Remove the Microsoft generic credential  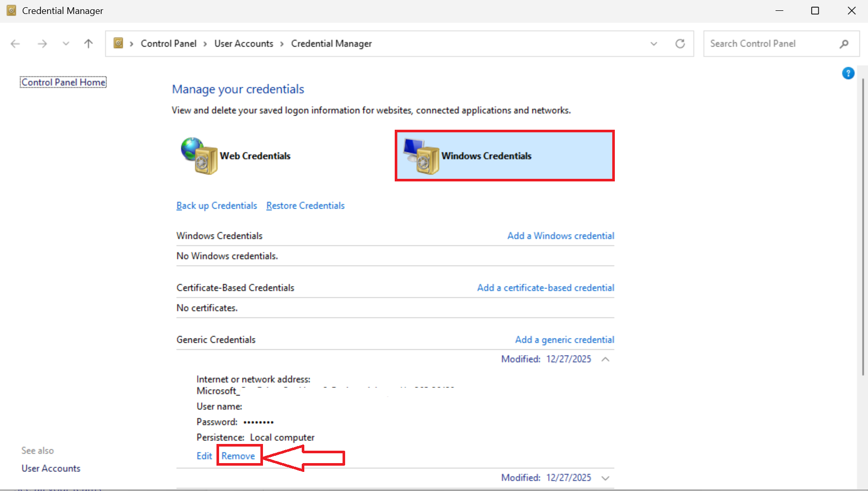pyautogui.click(x=238, y=456)
